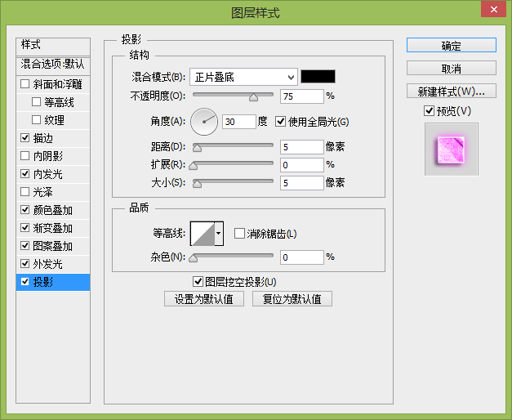Enable the 内阴影 checkbox
Viewport: 512px width, 420px height.
coord(24,155)
